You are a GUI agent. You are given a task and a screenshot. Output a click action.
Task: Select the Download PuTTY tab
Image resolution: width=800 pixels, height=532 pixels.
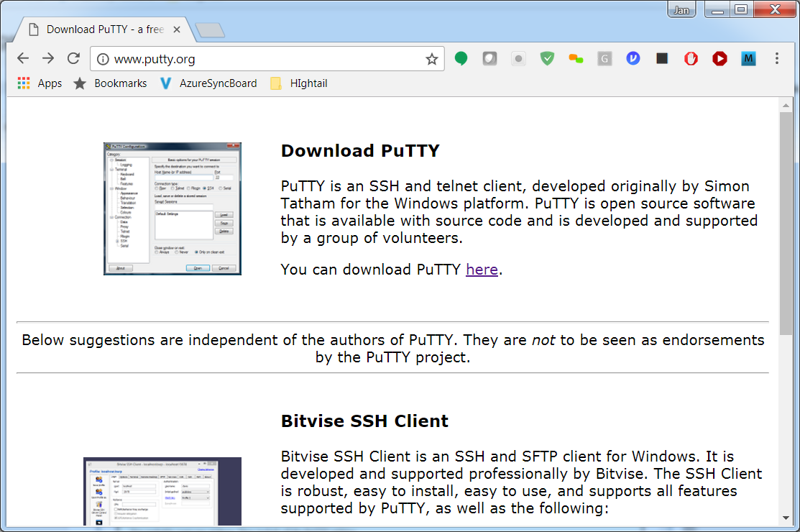pos(105,29)
